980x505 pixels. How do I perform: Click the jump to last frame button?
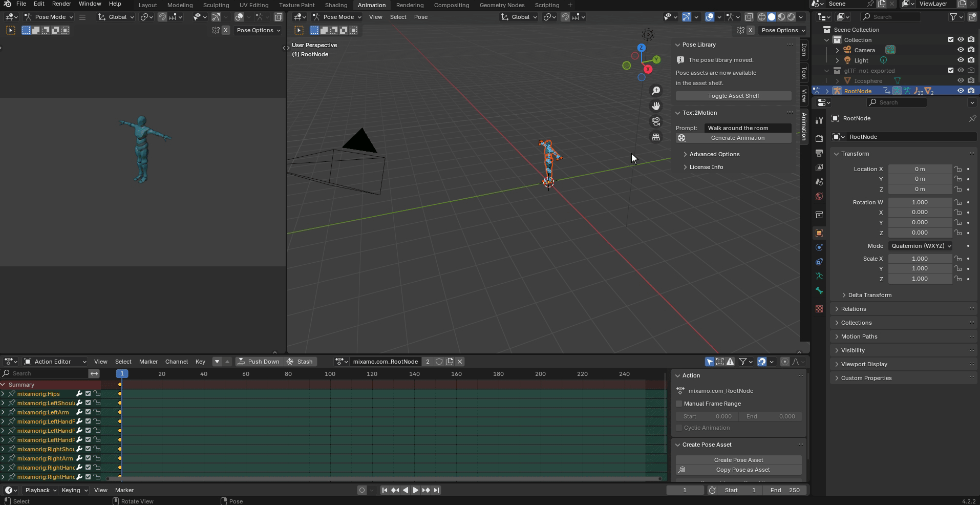436,490
